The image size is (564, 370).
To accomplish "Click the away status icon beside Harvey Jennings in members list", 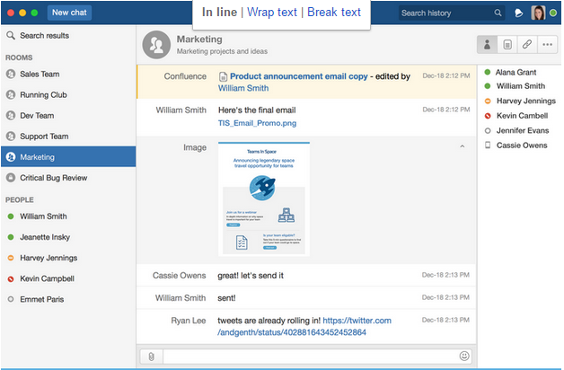I will 487,101.
